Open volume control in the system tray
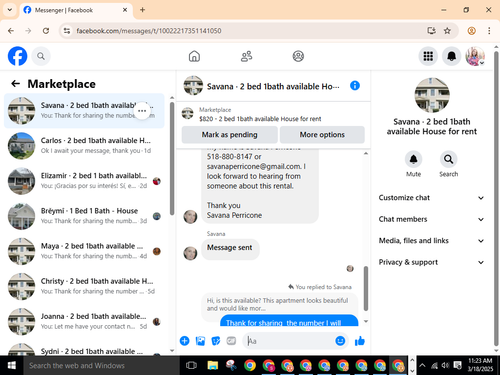Viewport: 500px width, 375px height. coord(445,365)
